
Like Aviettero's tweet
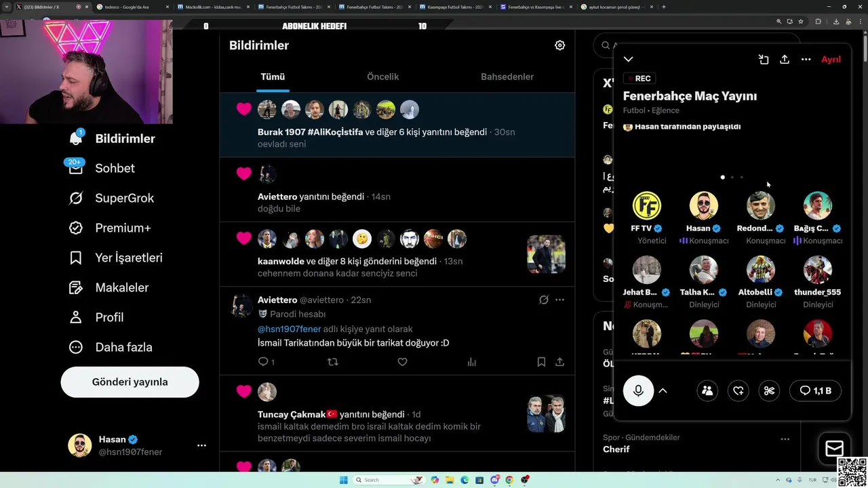coord(402,362)
